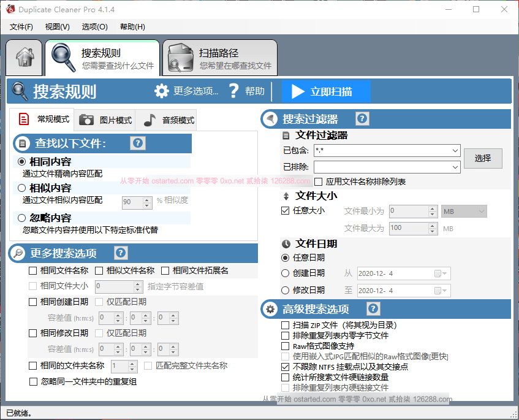Image resolution: width=519 pixels, height=420 pixels.
Task: Uncheck 不跟踪 NTFS 挂载点以及其交接点
Action: [x=286, y=367]
